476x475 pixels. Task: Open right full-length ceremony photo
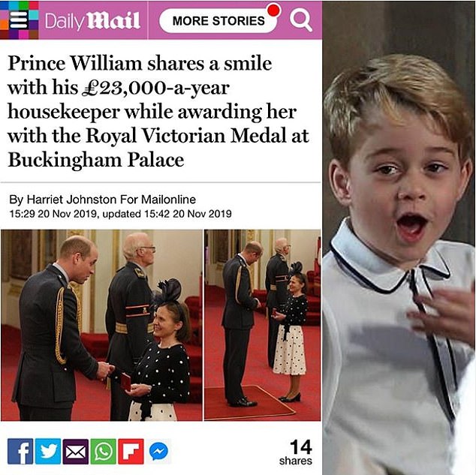pos(262,325)
